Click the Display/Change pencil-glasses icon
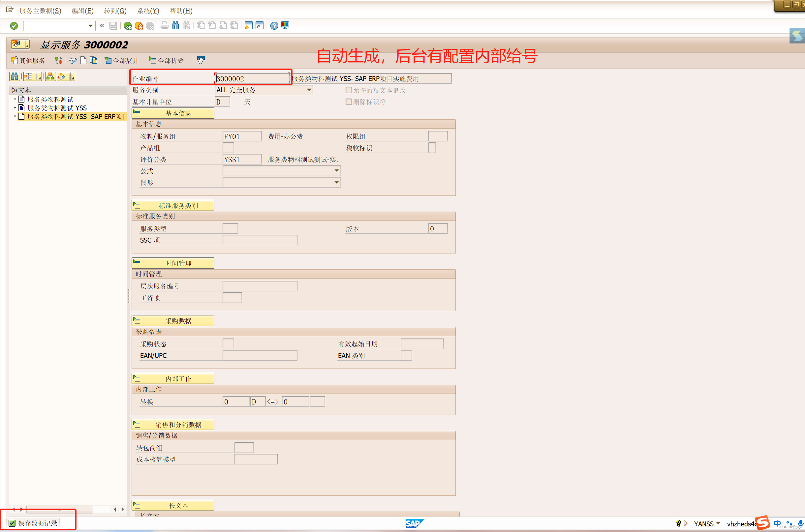 tap(72, 60)
